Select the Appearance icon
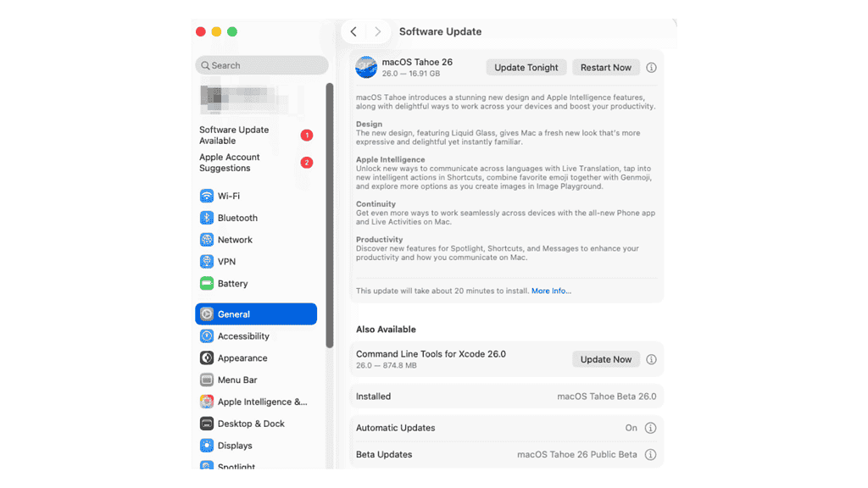 click(207, 358)
